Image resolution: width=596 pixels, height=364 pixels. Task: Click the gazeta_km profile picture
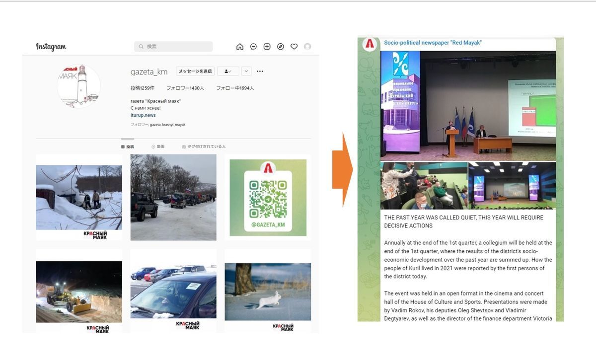point(78,85)
